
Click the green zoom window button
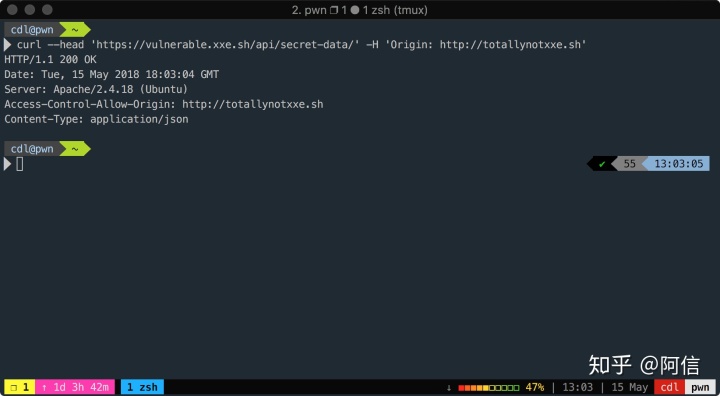click(47, 10)
